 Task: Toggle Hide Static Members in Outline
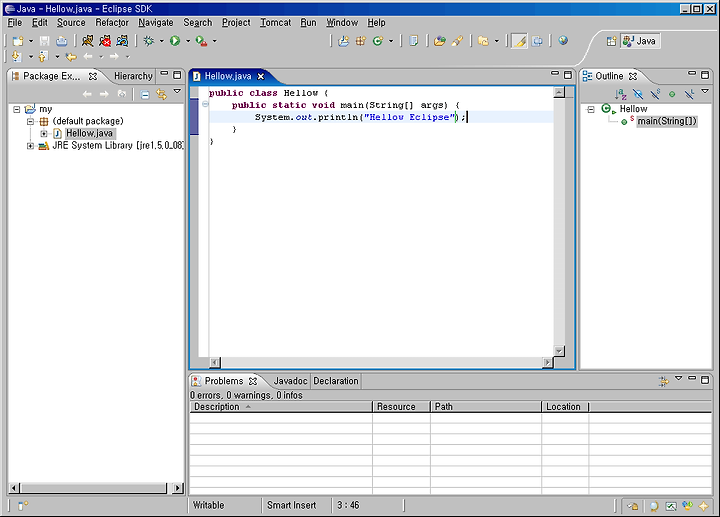(x=655, y=94)
